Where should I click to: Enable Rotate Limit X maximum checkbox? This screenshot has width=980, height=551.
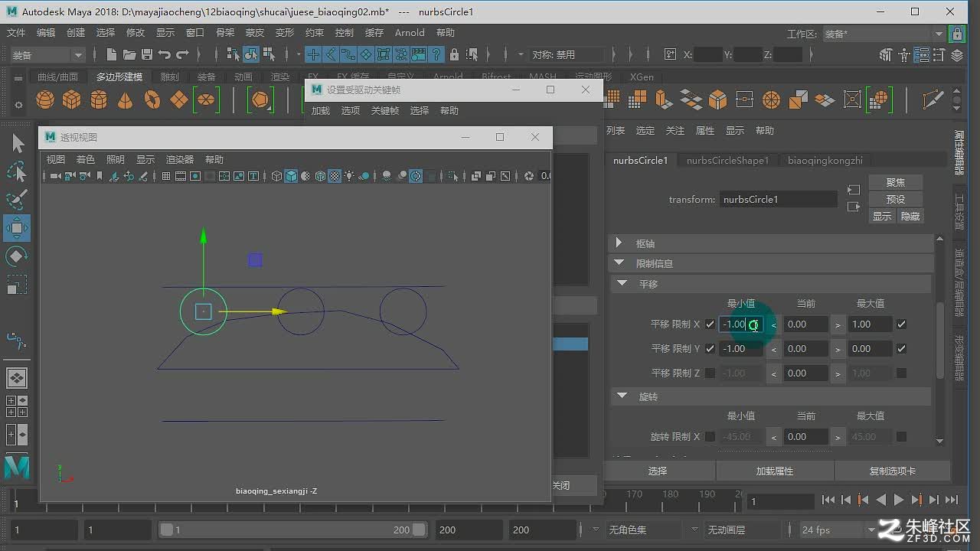pos(901,437)
